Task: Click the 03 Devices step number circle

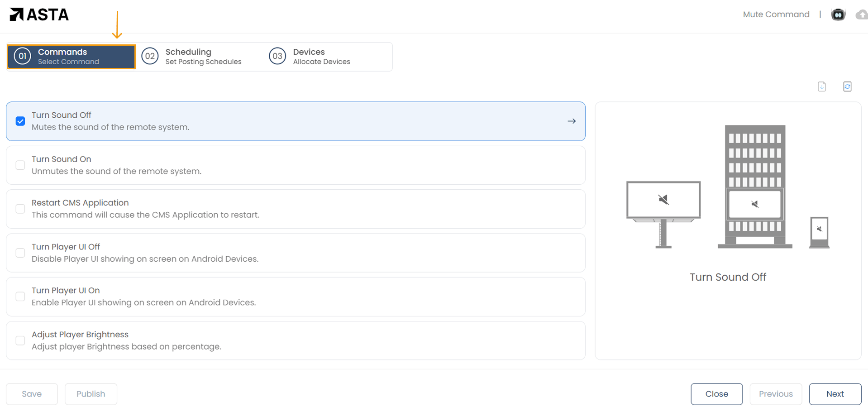Action: (x=277, y=57)
